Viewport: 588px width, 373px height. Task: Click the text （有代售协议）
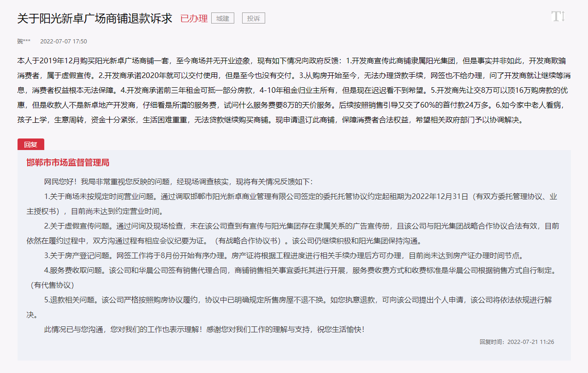pos(52,285)
